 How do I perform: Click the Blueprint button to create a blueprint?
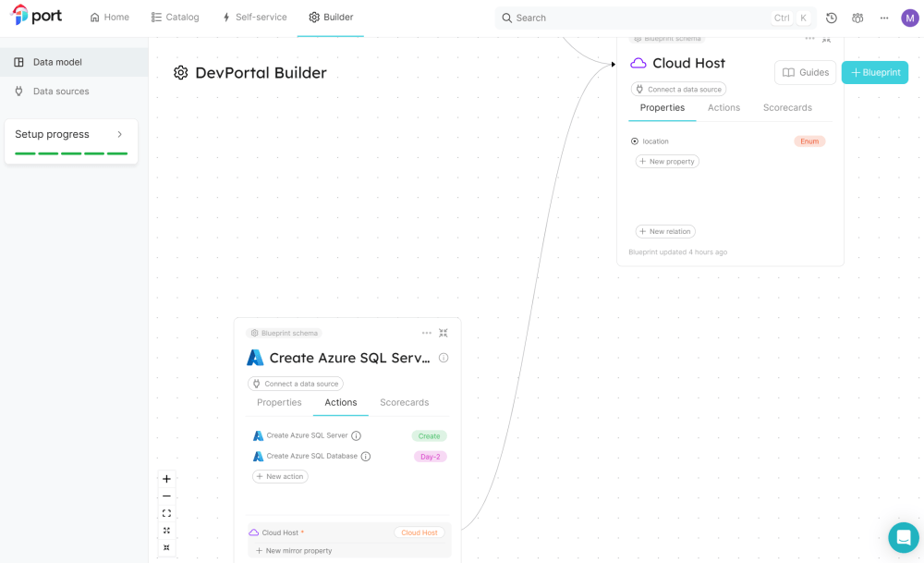point(874,71)
